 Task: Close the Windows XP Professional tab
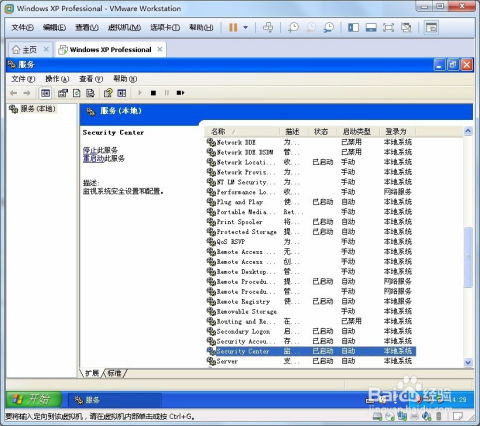pos(160,49)
